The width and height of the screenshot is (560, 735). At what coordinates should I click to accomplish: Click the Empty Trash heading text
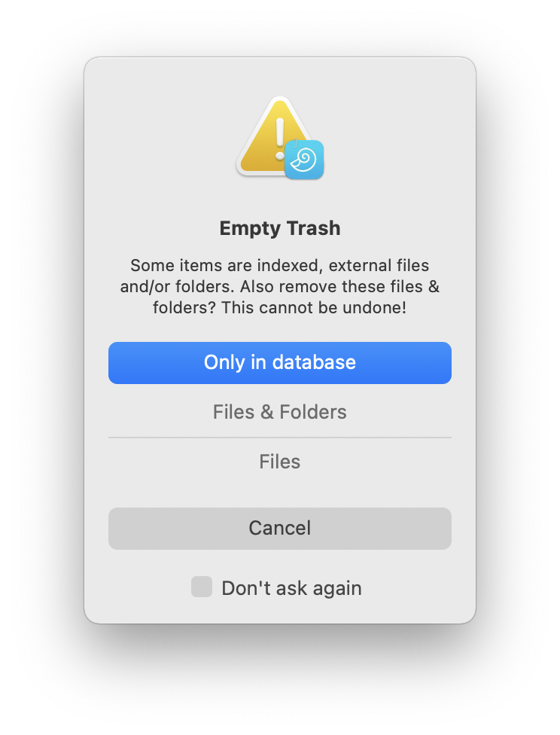click(280, 228)
